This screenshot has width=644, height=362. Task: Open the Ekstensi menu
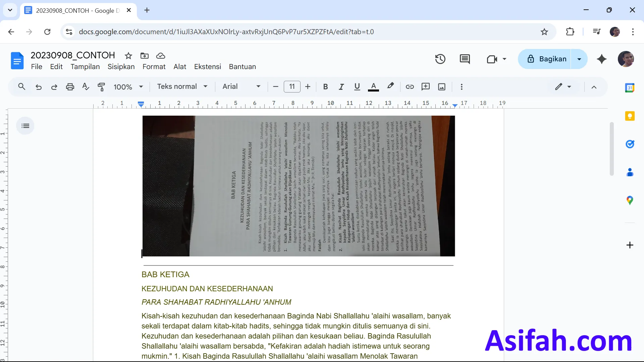tap(208, 67)
